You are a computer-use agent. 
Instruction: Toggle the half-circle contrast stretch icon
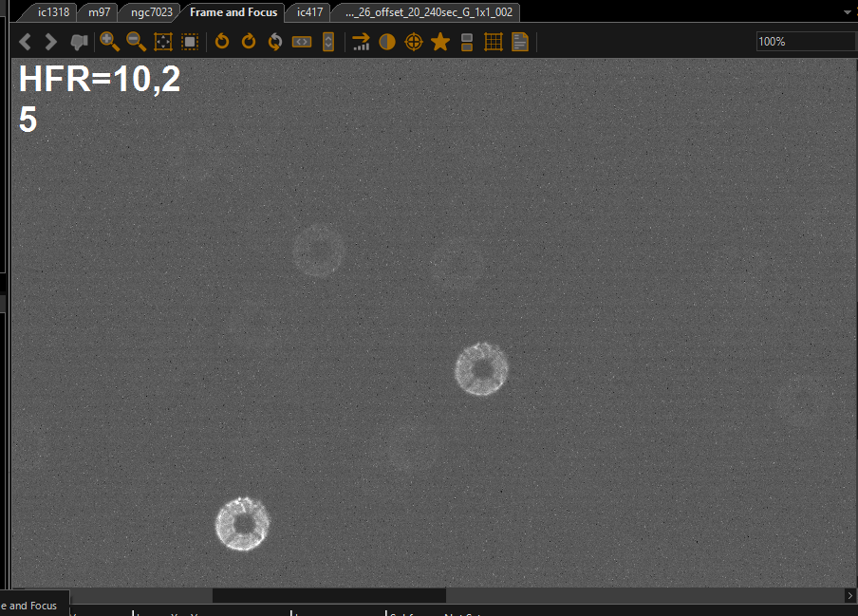click(x=387, y=42)
